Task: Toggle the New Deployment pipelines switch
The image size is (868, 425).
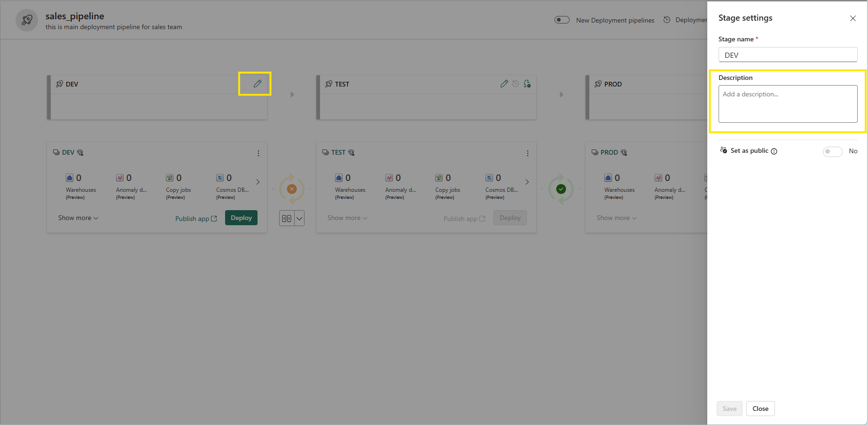Action: (562, 20)
